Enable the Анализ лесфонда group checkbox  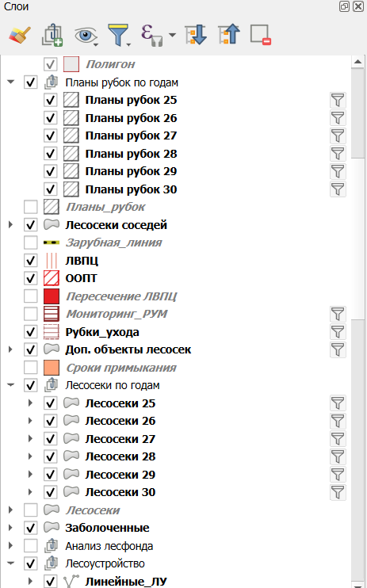pyautogui.click(x=31, y=546)
